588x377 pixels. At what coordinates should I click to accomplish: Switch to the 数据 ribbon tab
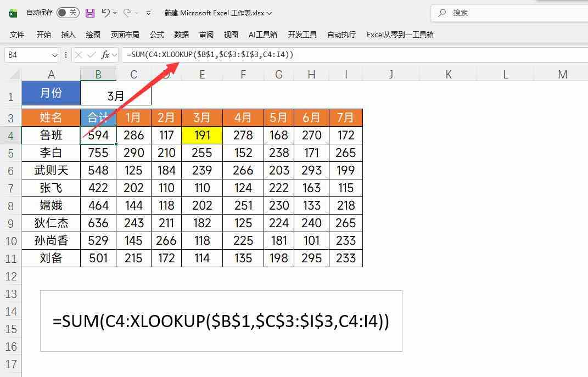click(182, 35)
